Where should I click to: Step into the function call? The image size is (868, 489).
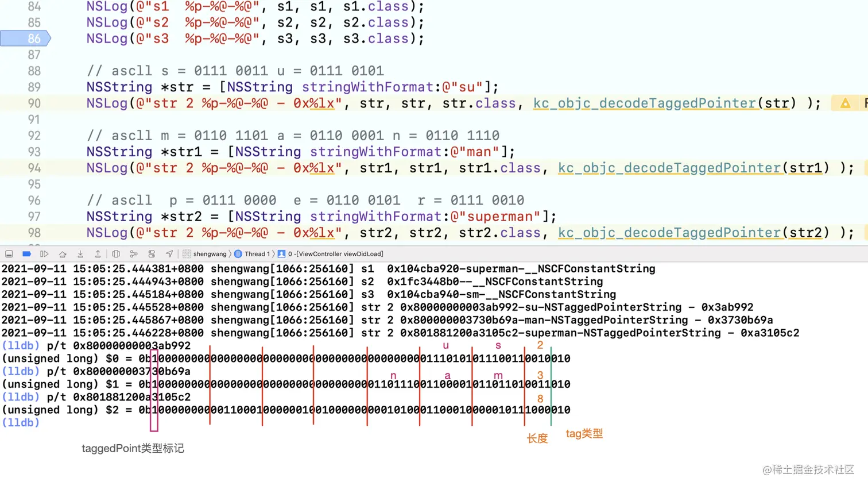pyautogui.click(x=80, y=253)
